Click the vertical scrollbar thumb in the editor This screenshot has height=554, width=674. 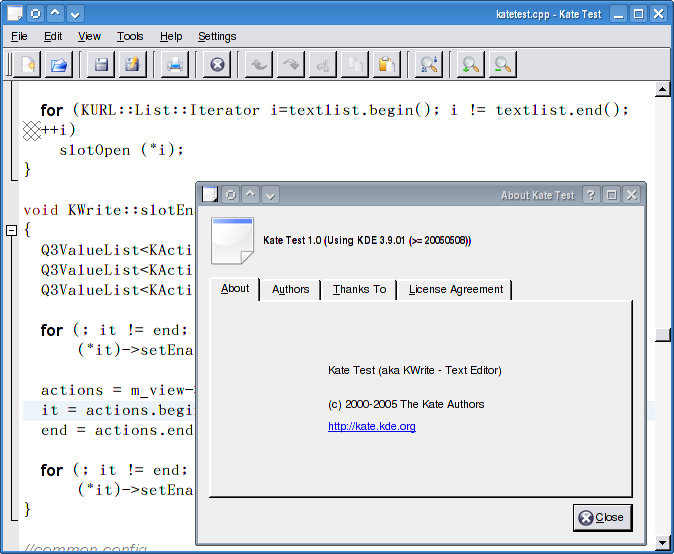662,336
